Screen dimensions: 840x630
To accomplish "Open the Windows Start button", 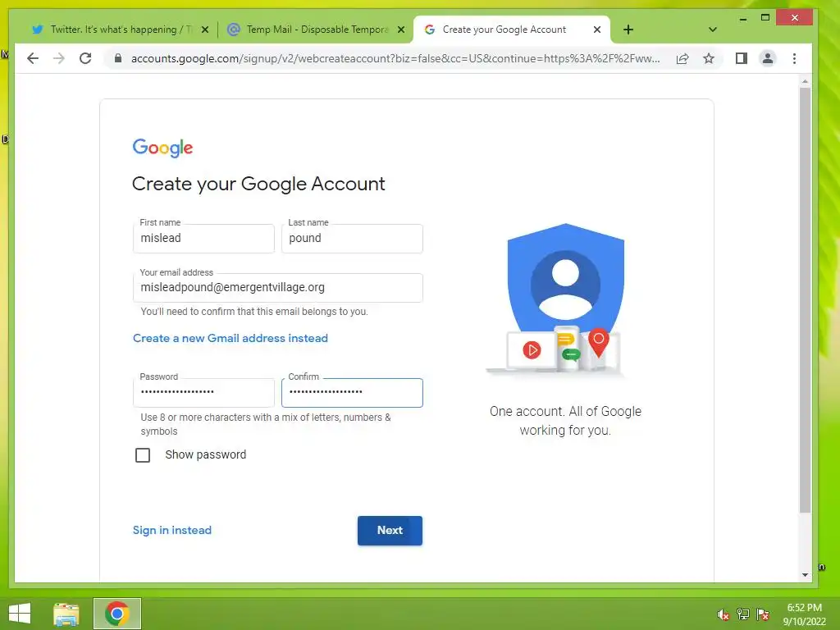I will (20, 614).
